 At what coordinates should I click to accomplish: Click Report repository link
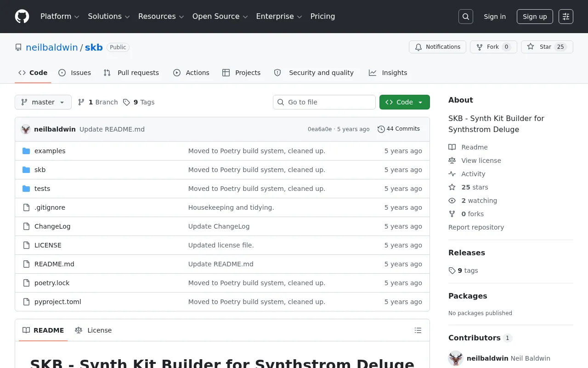476,227
